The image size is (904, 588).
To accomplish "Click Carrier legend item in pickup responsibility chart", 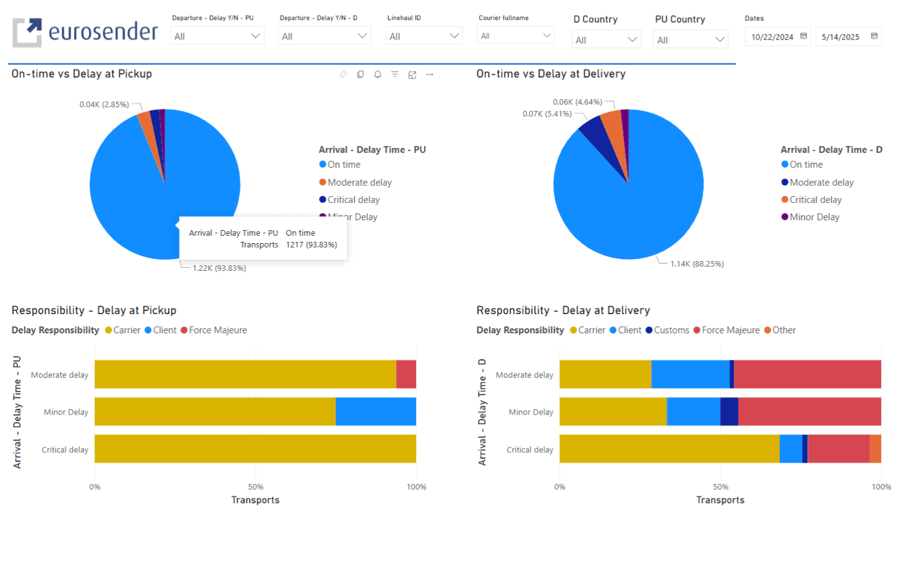I will pos(123,330).
